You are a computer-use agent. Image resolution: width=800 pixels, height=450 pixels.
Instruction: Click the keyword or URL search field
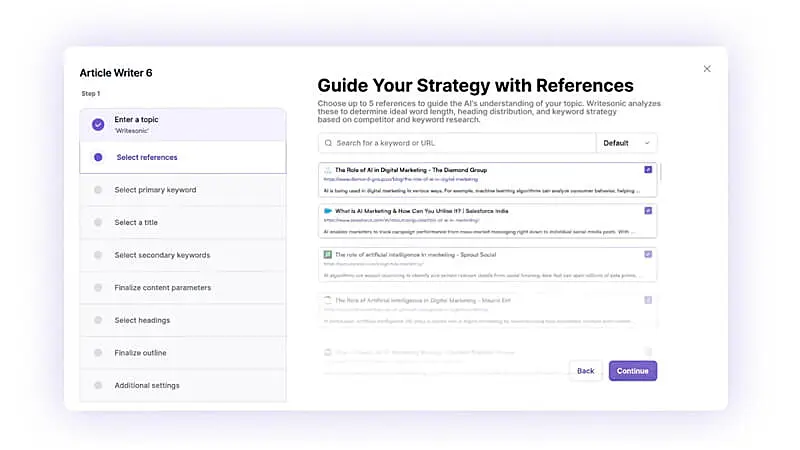[460, 143]
